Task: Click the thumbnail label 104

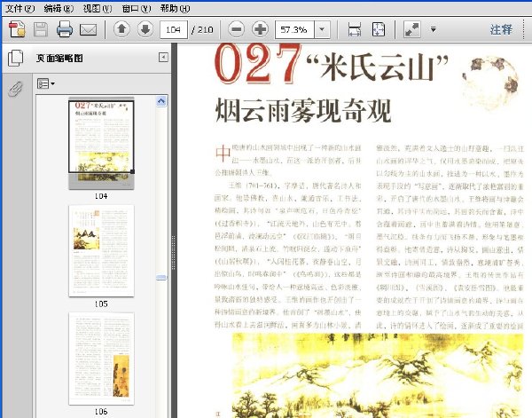Action: click(101, 196)
